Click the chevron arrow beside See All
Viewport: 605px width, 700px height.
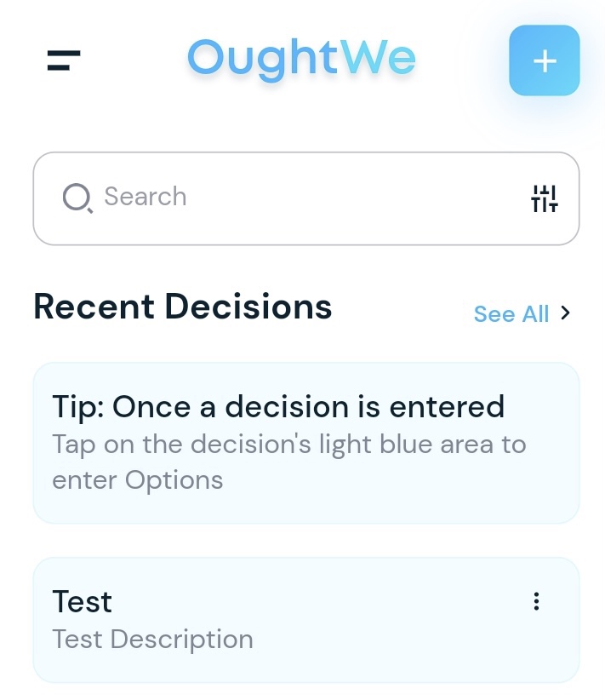tap(566, 313)
